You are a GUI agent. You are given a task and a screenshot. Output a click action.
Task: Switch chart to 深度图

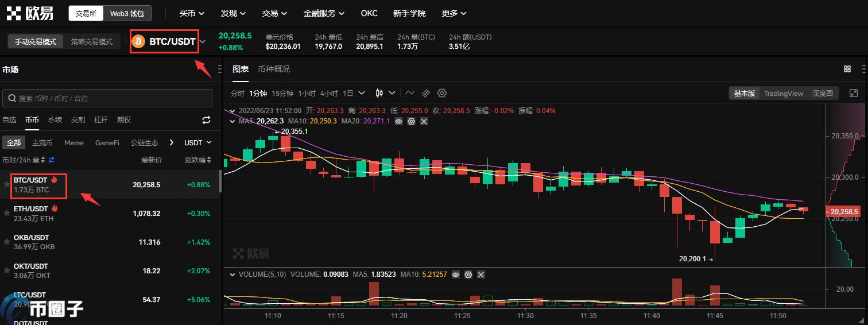(823, 93)
